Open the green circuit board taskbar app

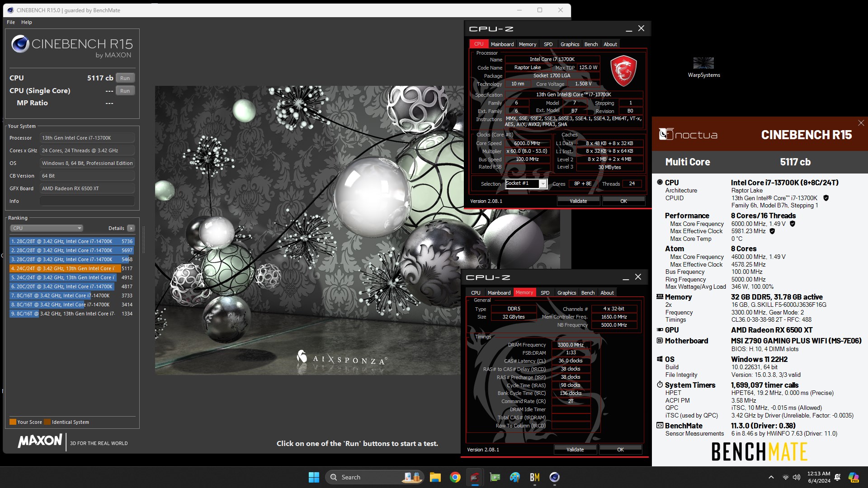coord(495,477)
